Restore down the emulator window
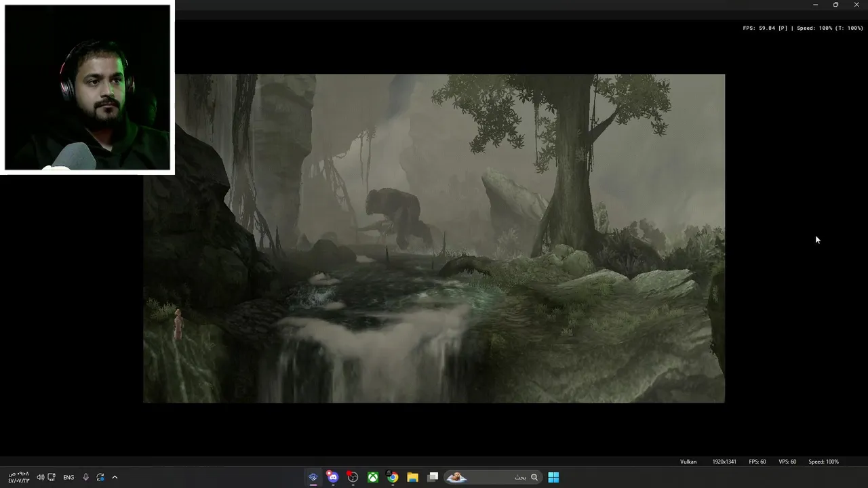The height and width of the screenshot is (488, 868). click(835, 5)
